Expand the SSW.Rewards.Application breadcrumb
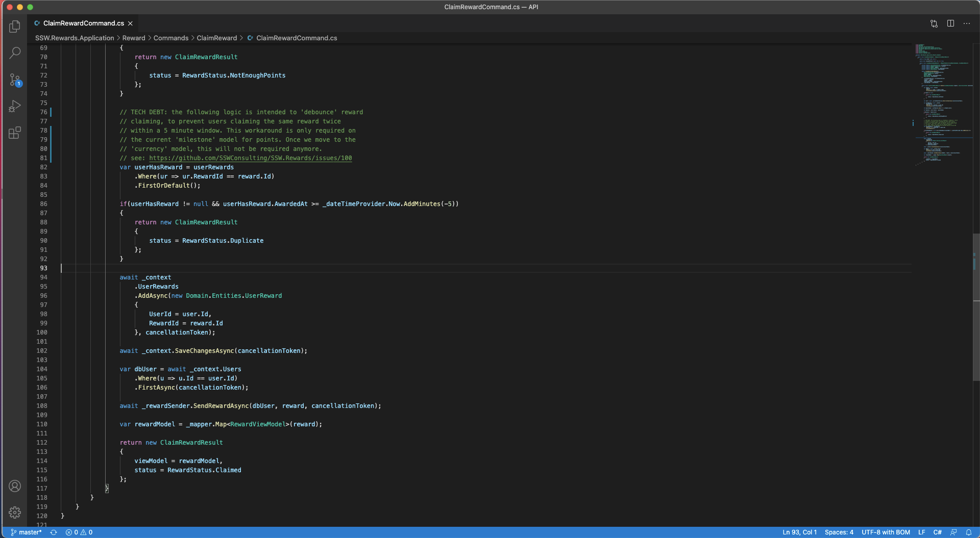This screenshot has height=538, width=980. pyautogui.click(x=75, y=38)
